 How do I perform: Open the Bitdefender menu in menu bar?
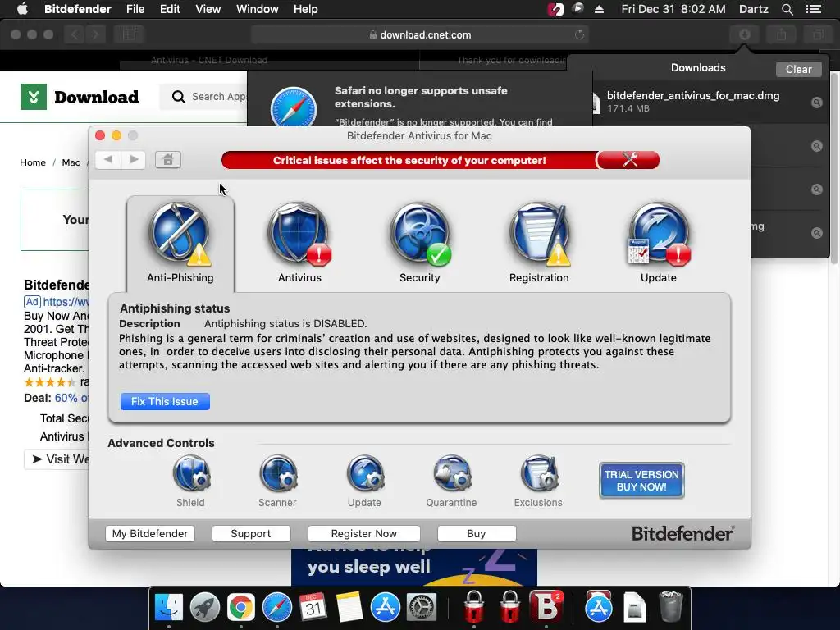pyautogui.click(x=78, y=9)
